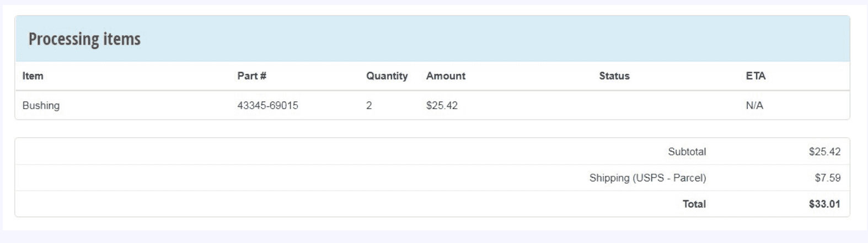Screen dimensions: 868x243
Task: Click the Amount column header
Action: pyautogui.click(x=446, y=76)
